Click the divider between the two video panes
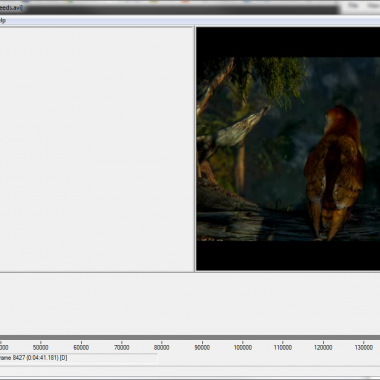 click(x=195, y=149)
